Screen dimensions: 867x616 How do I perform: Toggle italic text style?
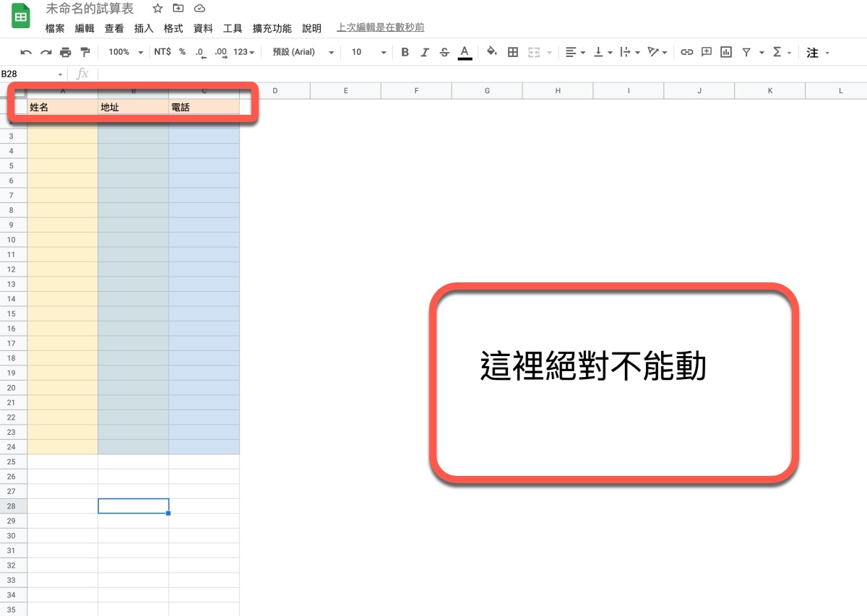point(425,52)
